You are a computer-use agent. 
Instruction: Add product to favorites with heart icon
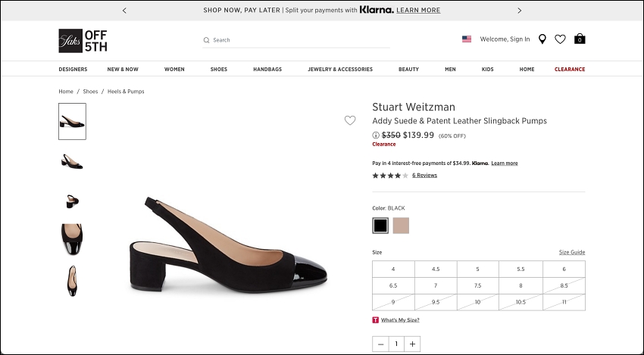[x=350, y=120]
